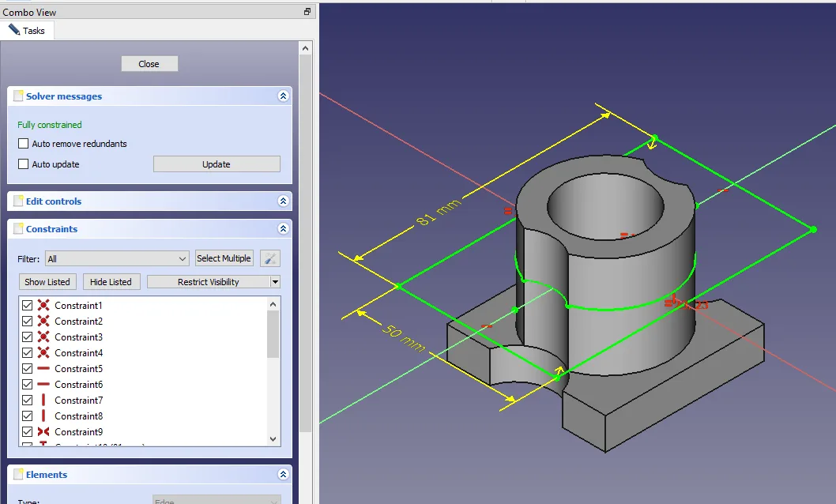The image size is (836, 504).
Task: Uncheck visibility of Constraint3
Action: [x=28, y=337]
